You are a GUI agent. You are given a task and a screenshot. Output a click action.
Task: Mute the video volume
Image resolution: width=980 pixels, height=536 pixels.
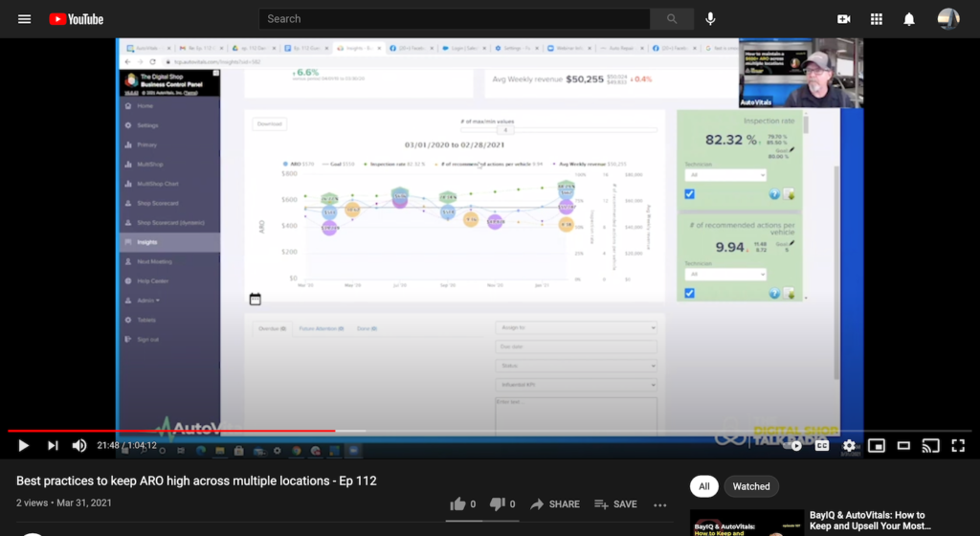coord(79,445)
